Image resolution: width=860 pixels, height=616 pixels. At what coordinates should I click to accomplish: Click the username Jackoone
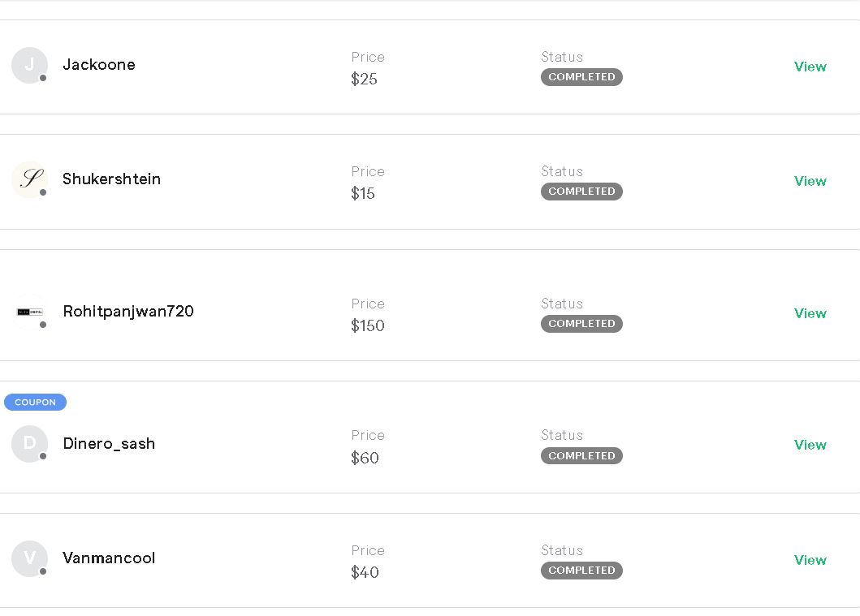99,65
